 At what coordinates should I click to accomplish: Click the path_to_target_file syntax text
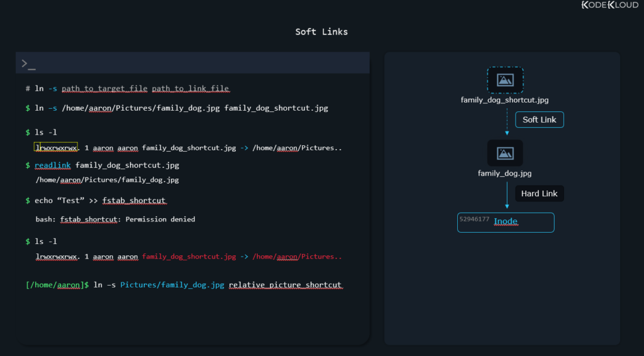click(x=104, y=88)
